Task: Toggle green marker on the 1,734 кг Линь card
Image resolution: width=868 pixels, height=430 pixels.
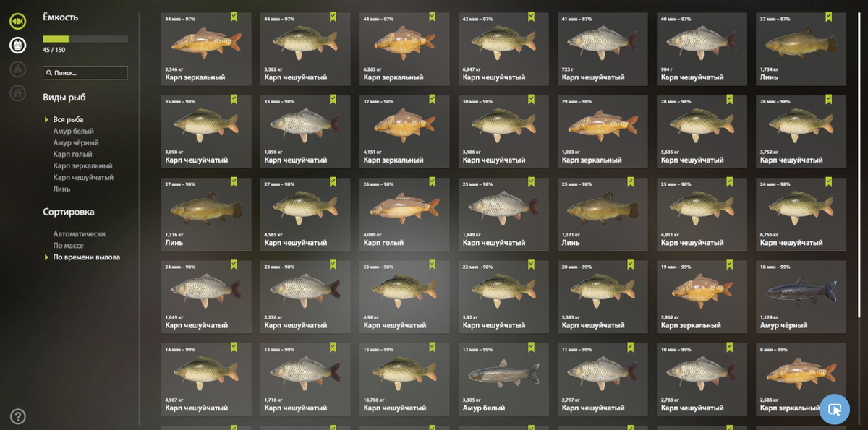Action: [828, 16]
